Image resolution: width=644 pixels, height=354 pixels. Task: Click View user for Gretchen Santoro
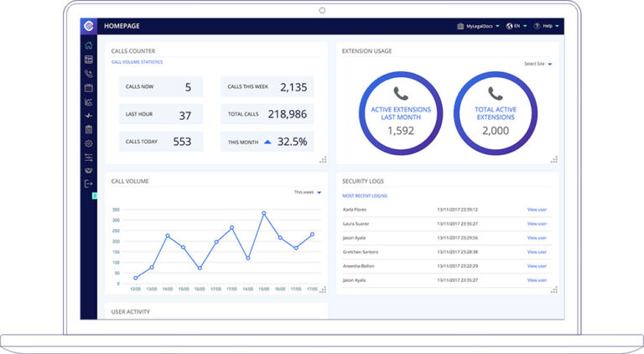[537, 252]
